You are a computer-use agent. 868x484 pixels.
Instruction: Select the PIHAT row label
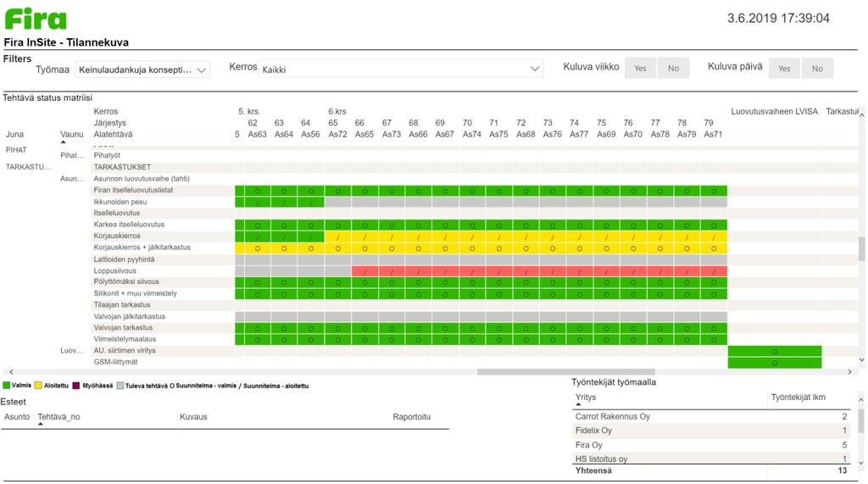coord(16,149)
